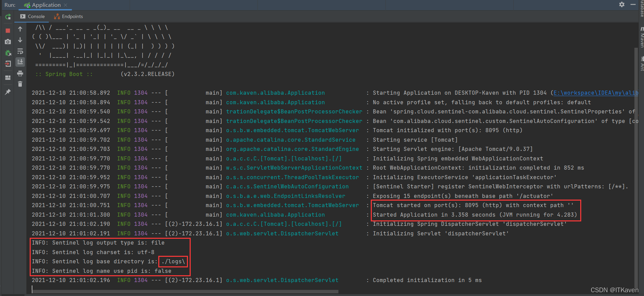Attach debugger via green bug icon

pyautogui.click(x=8, y=53)
